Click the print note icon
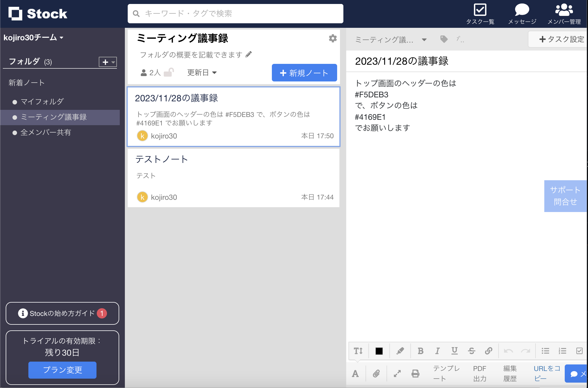The height and width of the screenshot is (388, 588). point(415,374)
